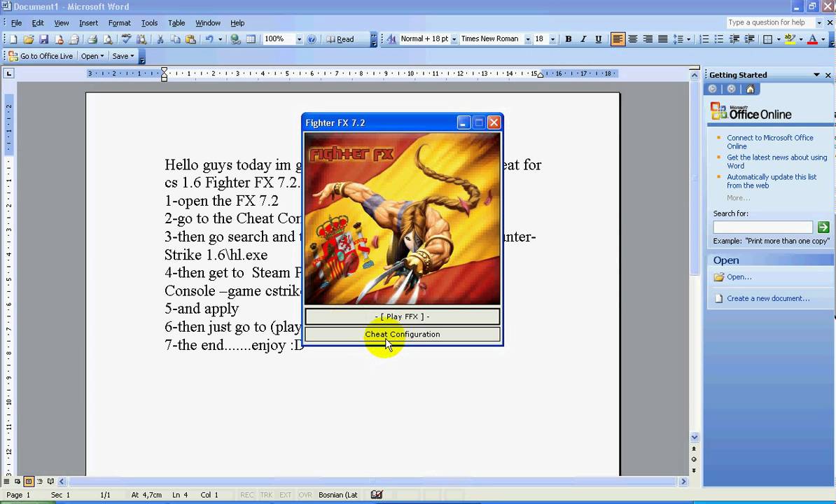Image resolution: width=836 pixels, height=504 pixels.
Task: Open the Zoom 100% dropdown
Action: pos(299,39)
